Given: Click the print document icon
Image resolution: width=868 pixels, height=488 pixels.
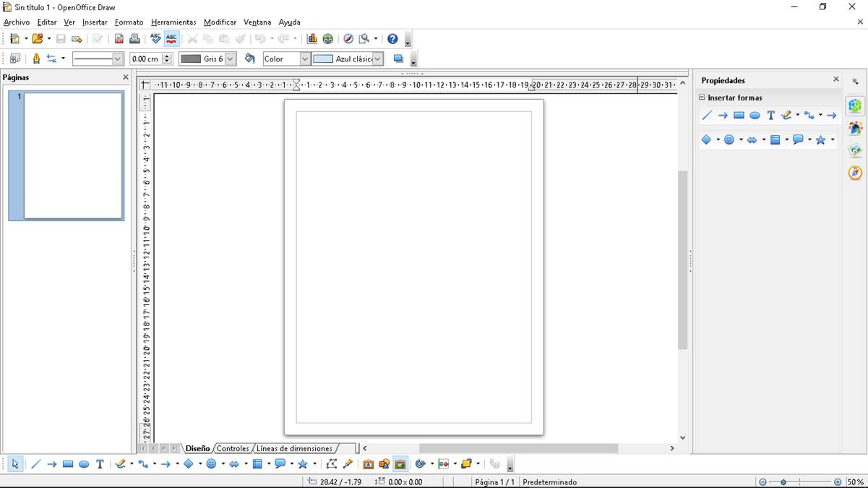Looking at the screenshot, I should pos(135,38).
